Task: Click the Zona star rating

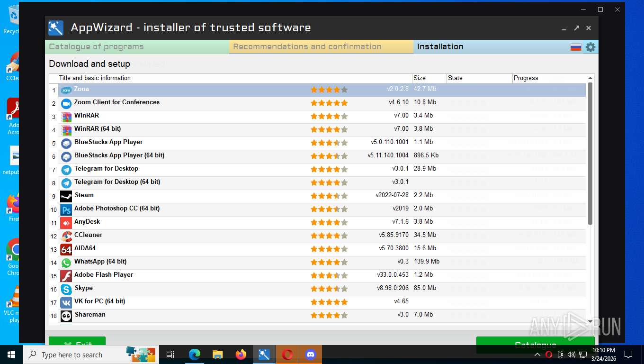Action: 329,90
